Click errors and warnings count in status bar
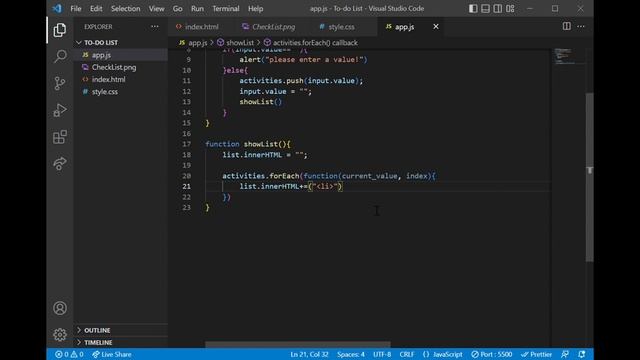The image size is (640, 360). (x=69, y=354)
